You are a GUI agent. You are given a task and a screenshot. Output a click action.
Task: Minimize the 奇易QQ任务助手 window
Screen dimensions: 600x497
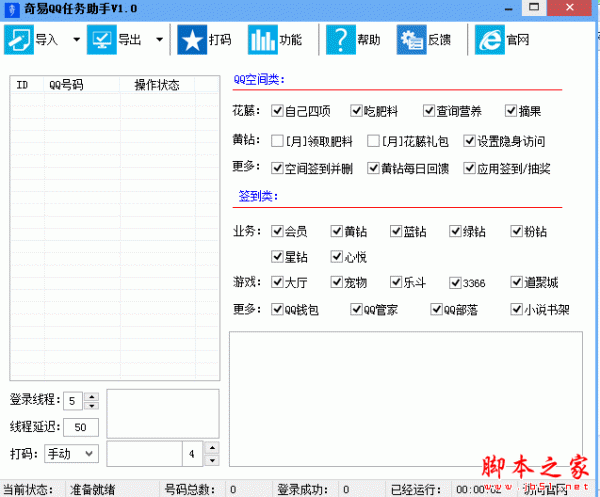(509, 8)
